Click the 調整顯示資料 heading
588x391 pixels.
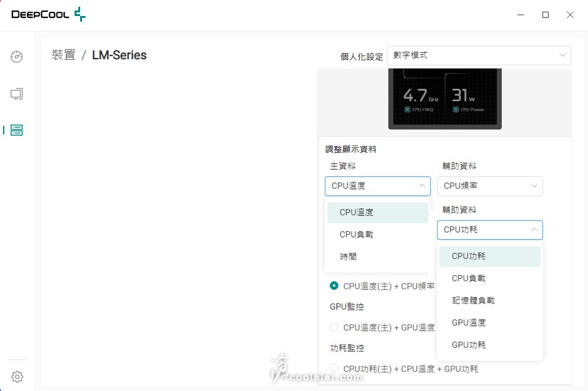point(351,149)
